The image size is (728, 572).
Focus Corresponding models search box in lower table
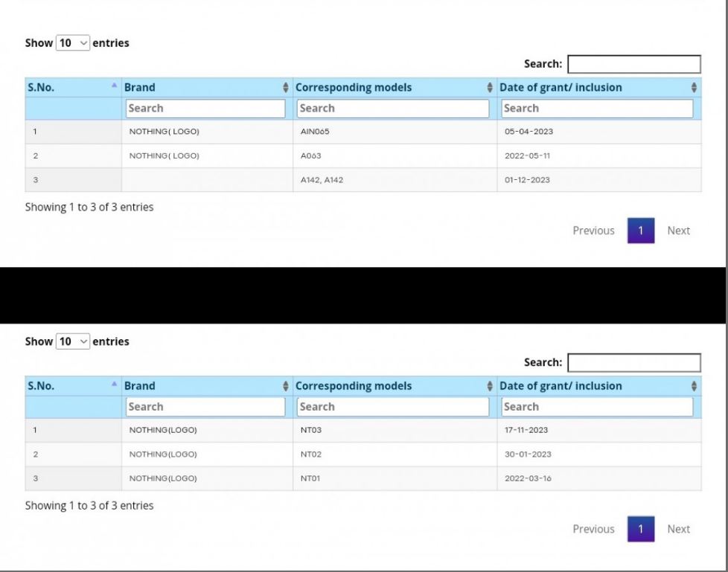[x=393, y=407]
